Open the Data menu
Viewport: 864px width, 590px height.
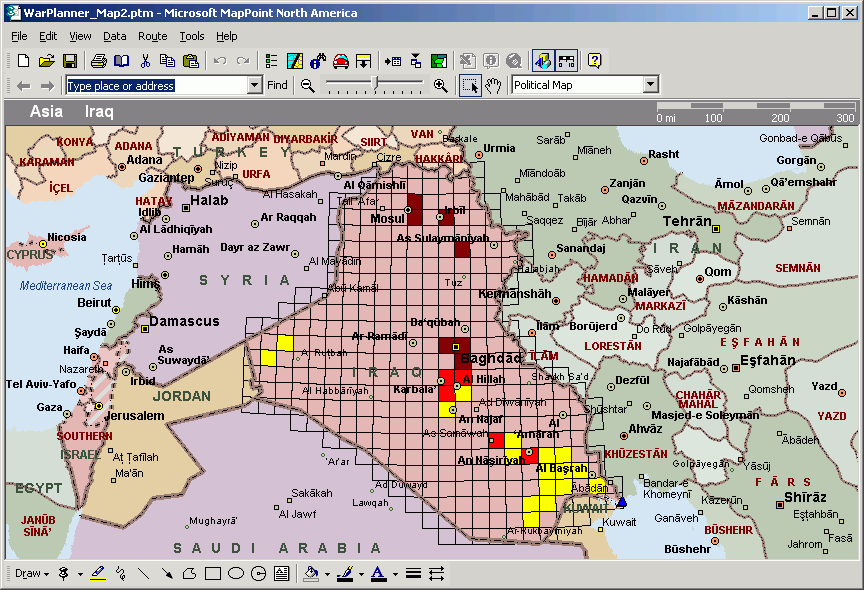115,36
